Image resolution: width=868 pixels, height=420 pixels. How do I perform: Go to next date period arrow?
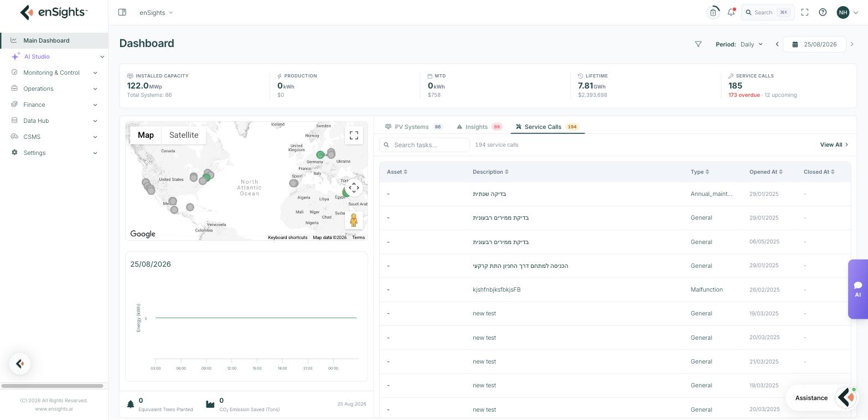click(852, 44)
